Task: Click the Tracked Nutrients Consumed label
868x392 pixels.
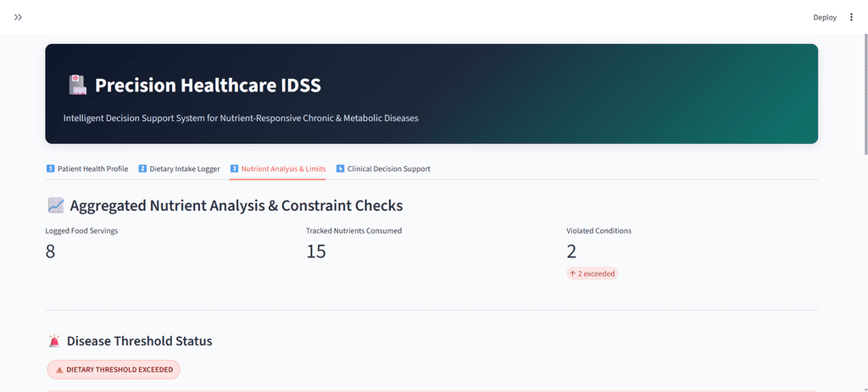Action: click(353, 230)
